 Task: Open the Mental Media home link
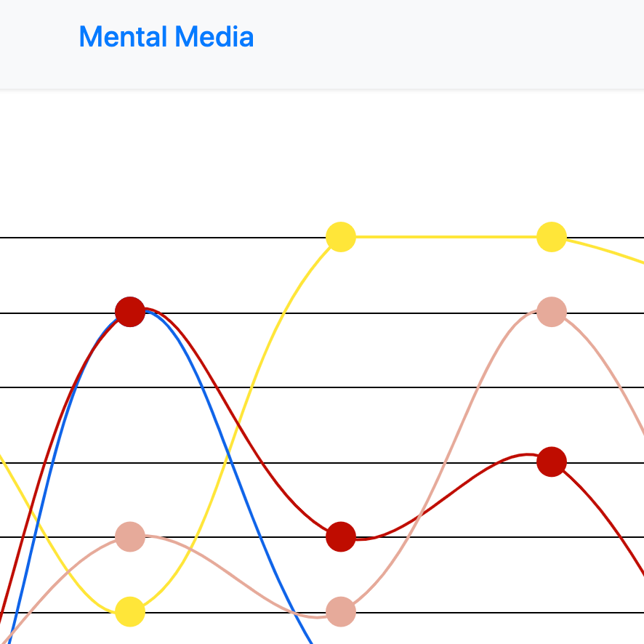tap(166, 37)
